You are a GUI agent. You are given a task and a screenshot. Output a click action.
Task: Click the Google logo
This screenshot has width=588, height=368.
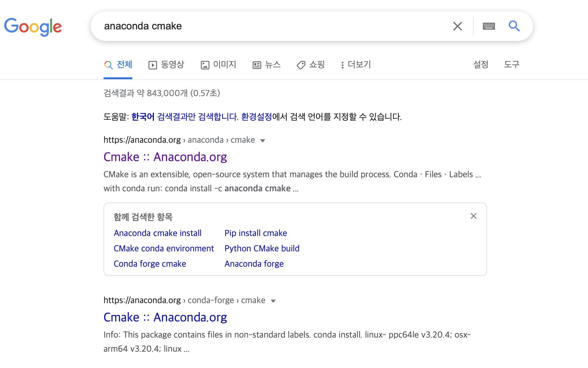click(33, 27)
